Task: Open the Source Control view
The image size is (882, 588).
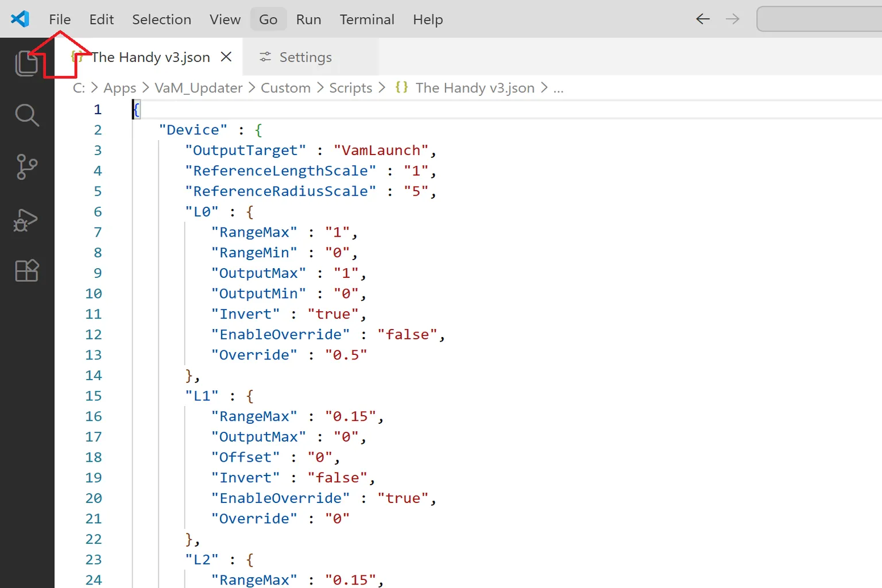Action: (26, 167)
